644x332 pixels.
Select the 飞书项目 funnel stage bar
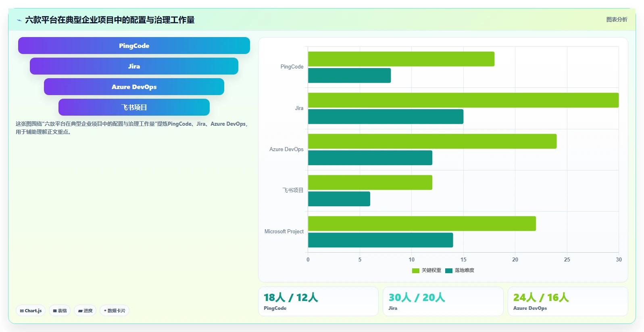click(134, 107)
